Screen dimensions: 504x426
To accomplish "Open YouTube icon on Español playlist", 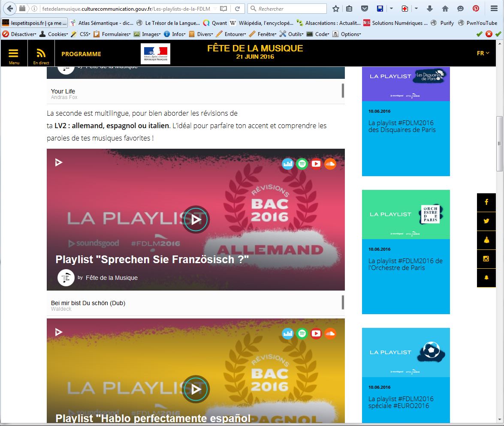I will tap(316, 333).
